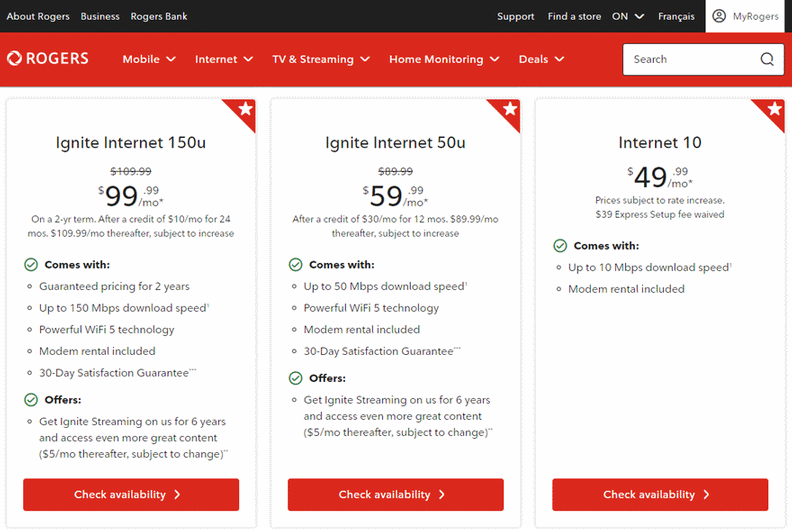Click 'Up to 50 Mbps download speed'
The image size is (792, 529).
(x=385, y=286)
